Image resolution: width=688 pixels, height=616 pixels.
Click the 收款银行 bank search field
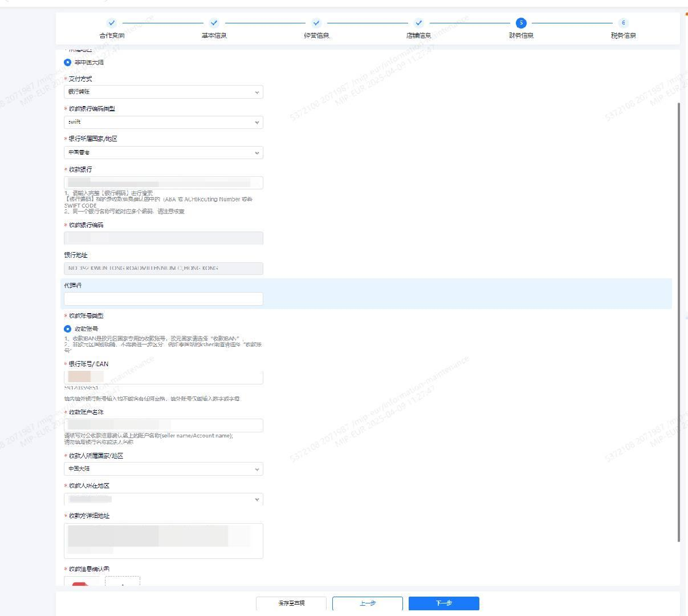click(x=164, y=183)
